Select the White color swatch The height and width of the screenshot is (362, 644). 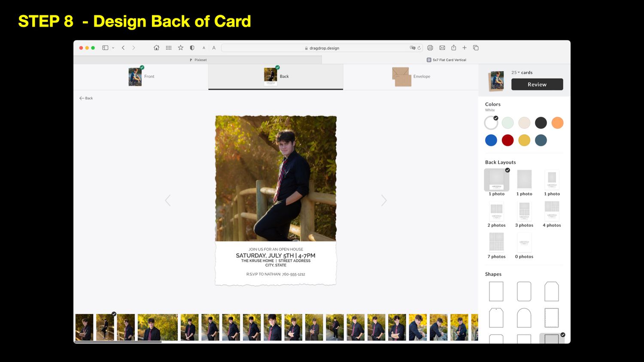click(491, 123)
